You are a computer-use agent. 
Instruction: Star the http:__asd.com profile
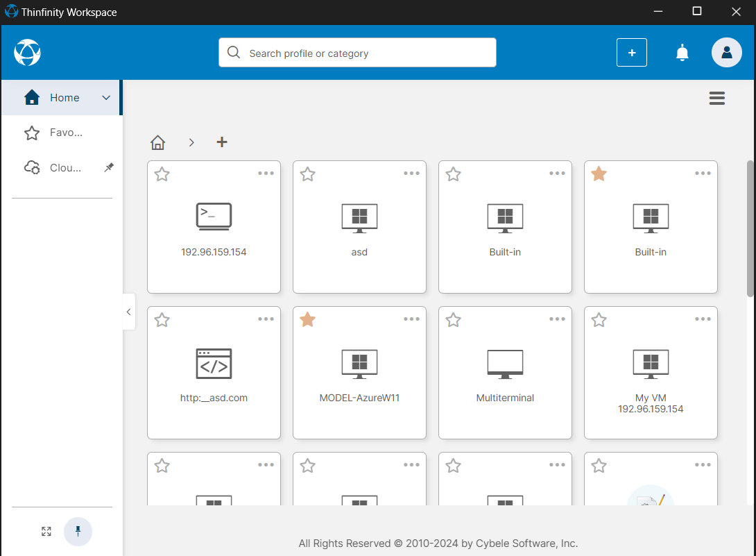coord(162,320)
